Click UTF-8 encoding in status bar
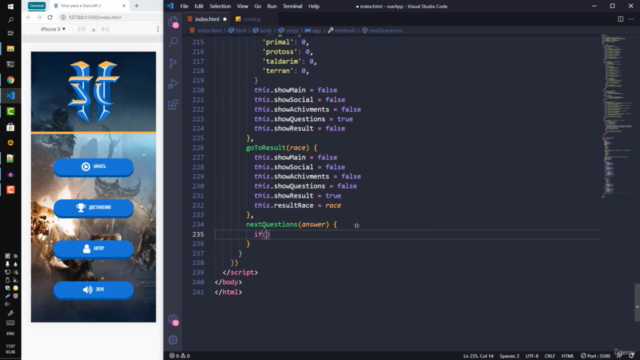The height and width of the screenshot is (360, 640). pyautogui.click(x=532, y=356)
